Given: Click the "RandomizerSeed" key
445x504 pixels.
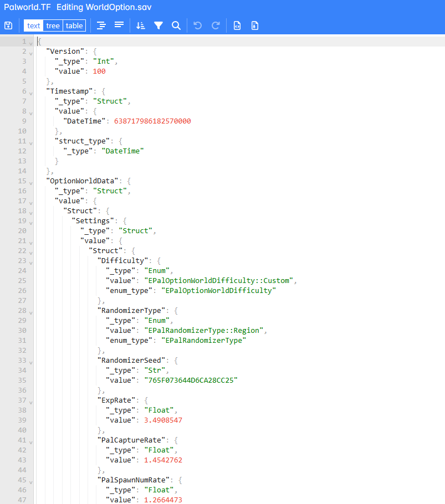Looking at the screenshot, I should click(x=131, y=361).
